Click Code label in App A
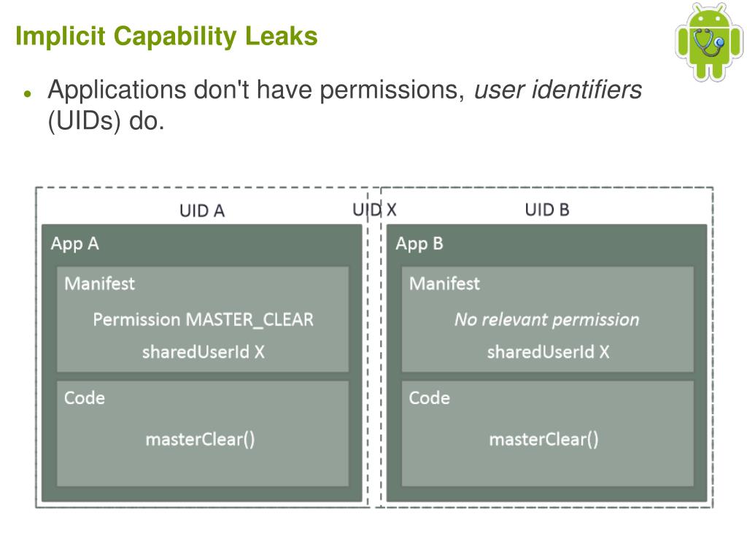The width and height of the screenshot is (747, 560). [85, 398]
